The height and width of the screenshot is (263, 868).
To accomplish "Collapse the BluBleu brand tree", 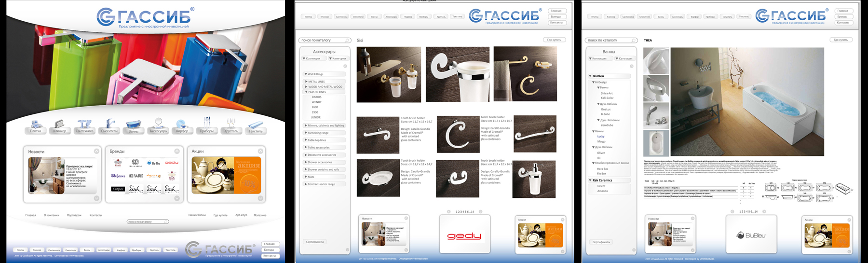I will pyautogui.click(x=591, y=76).
